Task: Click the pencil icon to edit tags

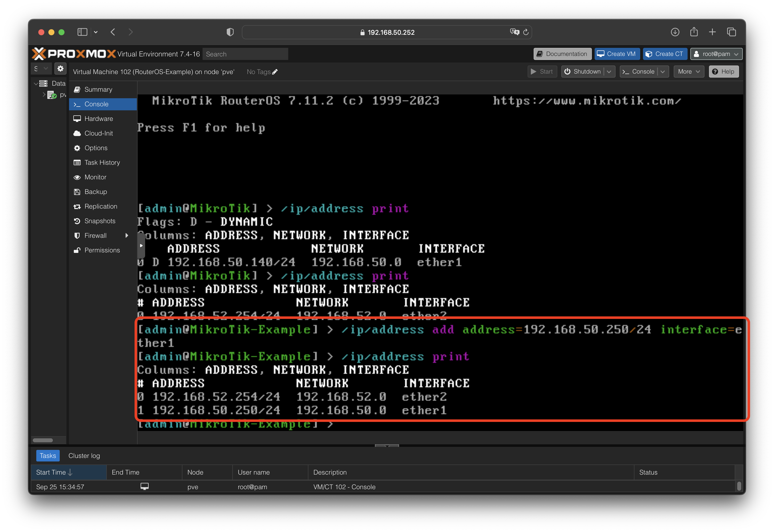Action: point(275,72)
